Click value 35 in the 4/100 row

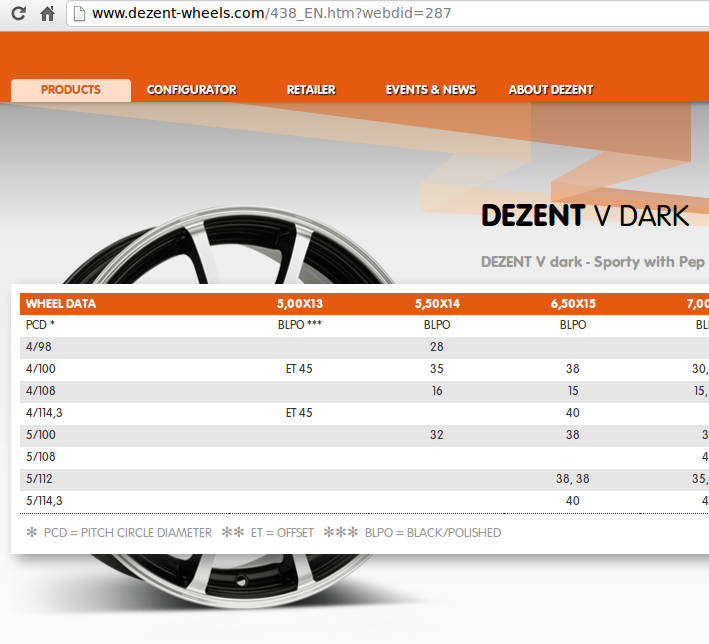click(x=437, y=369)
